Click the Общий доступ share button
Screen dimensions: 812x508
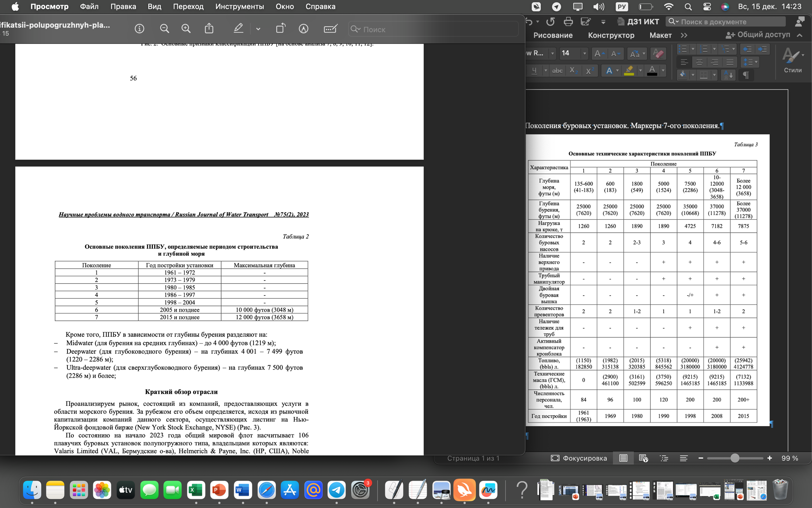point(757,34)
